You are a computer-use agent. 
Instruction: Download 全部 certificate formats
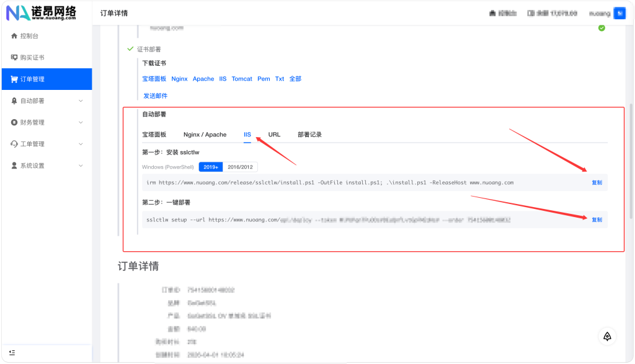click(x=295, y=79)
